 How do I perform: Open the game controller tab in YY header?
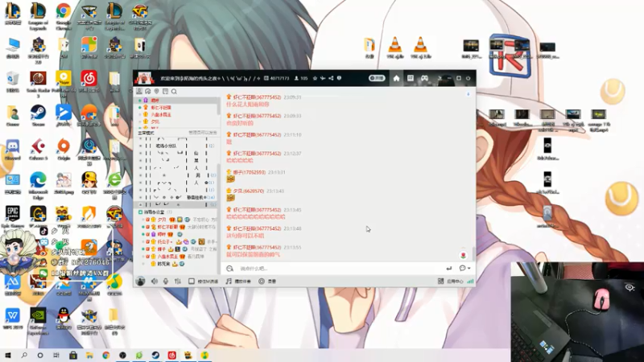[x=424, y=78]
